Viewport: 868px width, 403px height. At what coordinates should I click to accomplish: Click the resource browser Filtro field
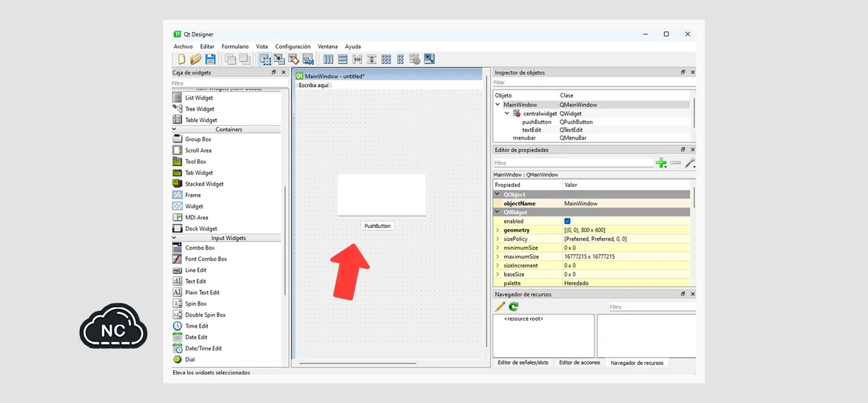[x=652, y=307]
